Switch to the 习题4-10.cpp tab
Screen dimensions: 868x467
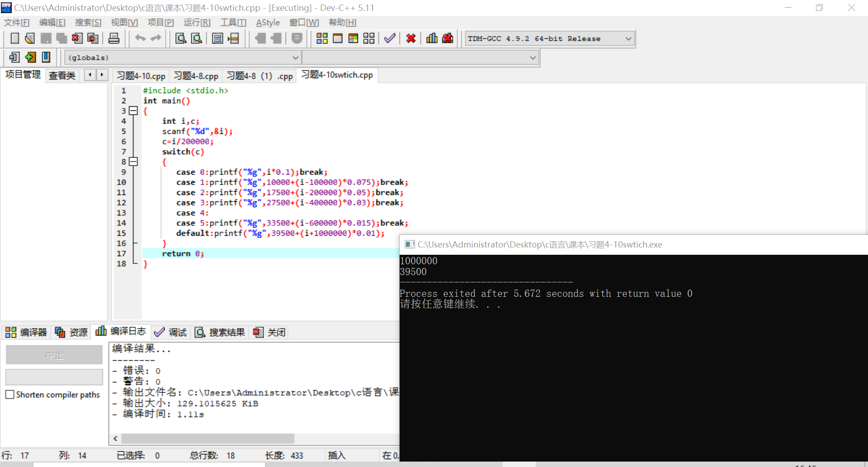pyautogui.click(x=141, y=76)
